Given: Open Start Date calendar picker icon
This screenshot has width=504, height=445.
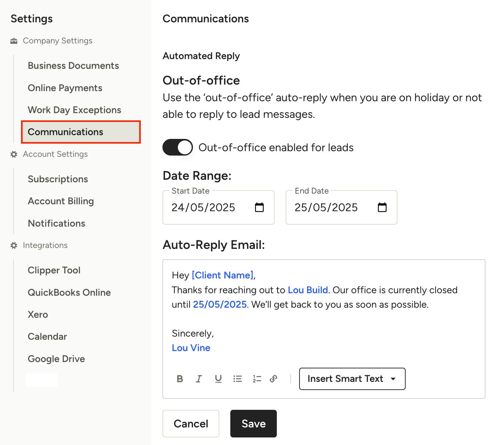Looking at the screenshot, I should pos(259,207).
